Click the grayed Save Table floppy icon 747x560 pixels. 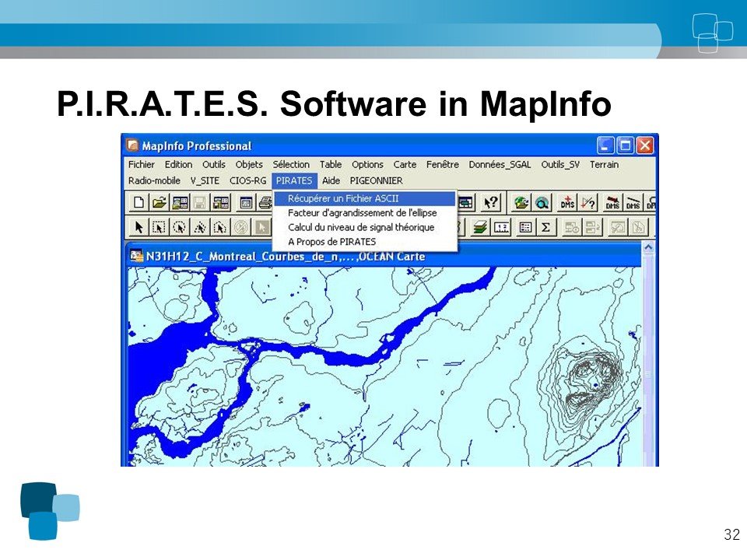tap(199, 203)
